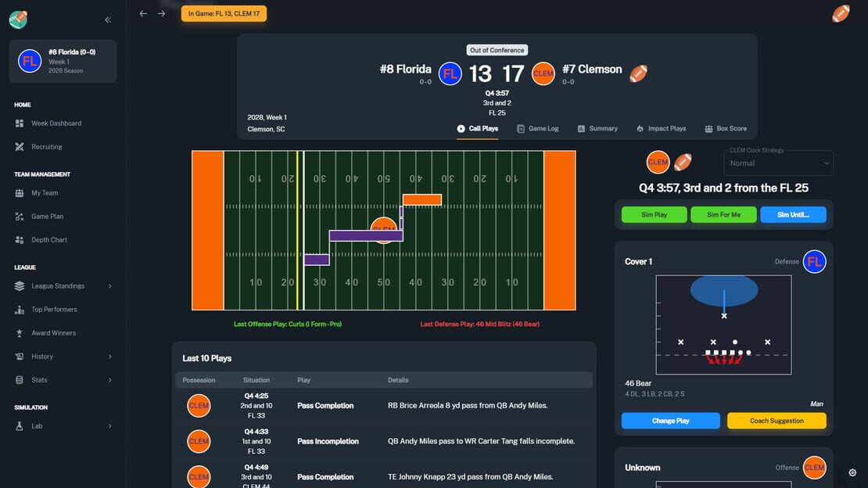Select the #8 Florida team card
The width and height of the screenshot is (868, 488).
tap(63, 61)
